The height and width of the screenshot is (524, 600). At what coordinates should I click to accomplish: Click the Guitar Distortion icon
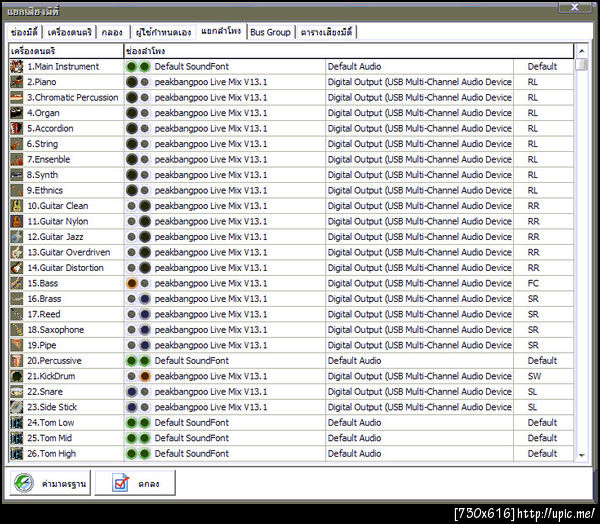pos(16,268)
